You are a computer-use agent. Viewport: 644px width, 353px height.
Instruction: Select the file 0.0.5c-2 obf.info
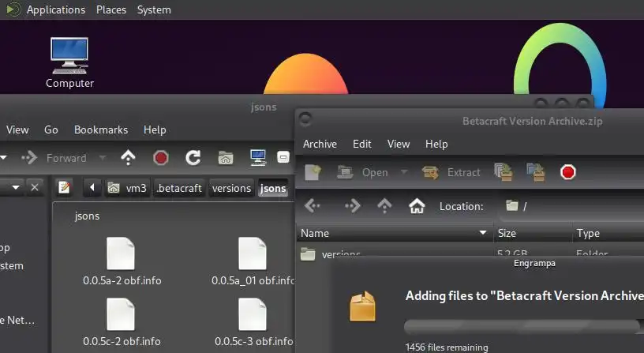(122, 322)
